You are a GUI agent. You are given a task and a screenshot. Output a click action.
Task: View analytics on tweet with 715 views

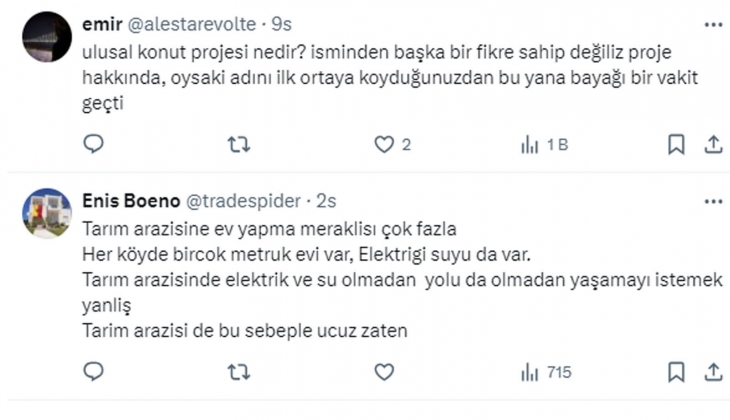pyautogui.click(x=530, y=372)
